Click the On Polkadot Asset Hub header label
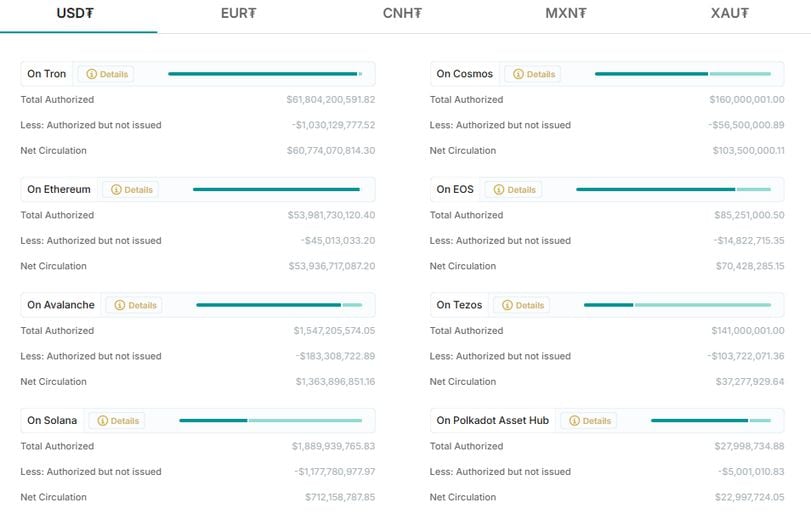The height and width of the screenshot is (514, 811). [492, 420]
